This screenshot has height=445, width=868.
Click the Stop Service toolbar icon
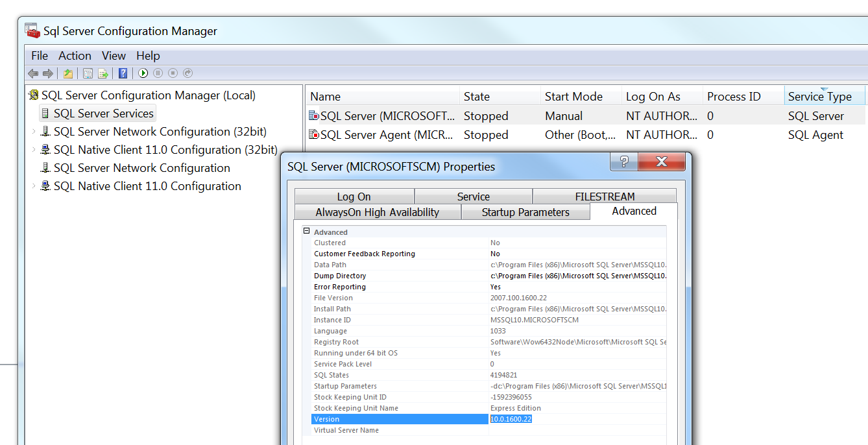click(173, 73)
